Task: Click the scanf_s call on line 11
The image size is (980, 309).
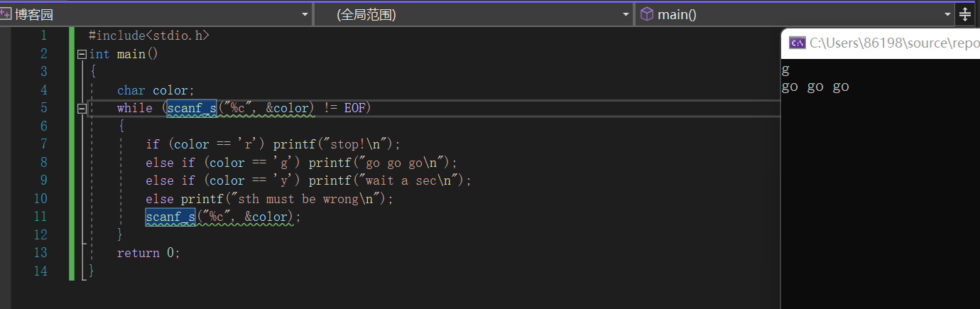Action: [x=170, y=217]
